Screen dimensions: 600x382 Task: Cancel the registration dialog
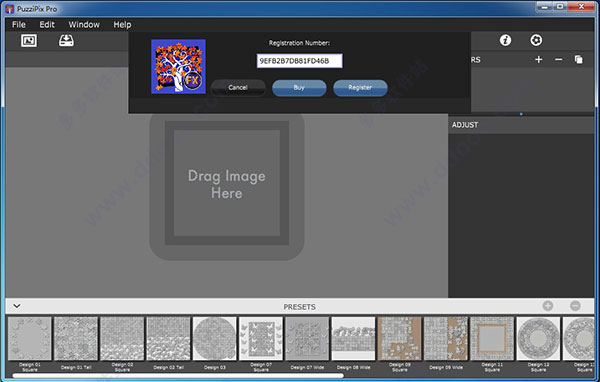(238, 88)
